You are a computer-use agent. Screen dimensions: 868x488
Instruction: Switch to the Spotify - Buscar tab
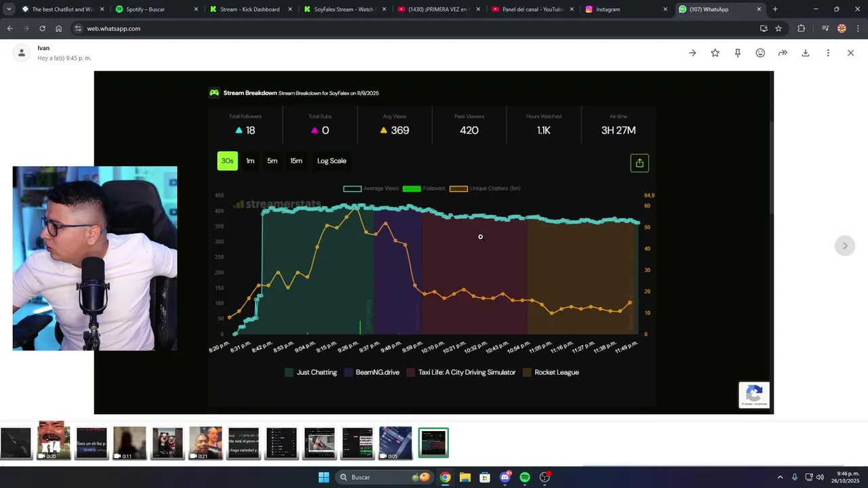coord(156,9)
